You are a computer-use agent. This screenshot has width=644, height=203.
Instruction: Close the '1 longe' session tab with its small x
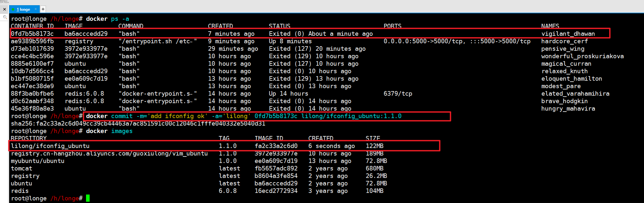pyautogui.click(x=36, y=9)
